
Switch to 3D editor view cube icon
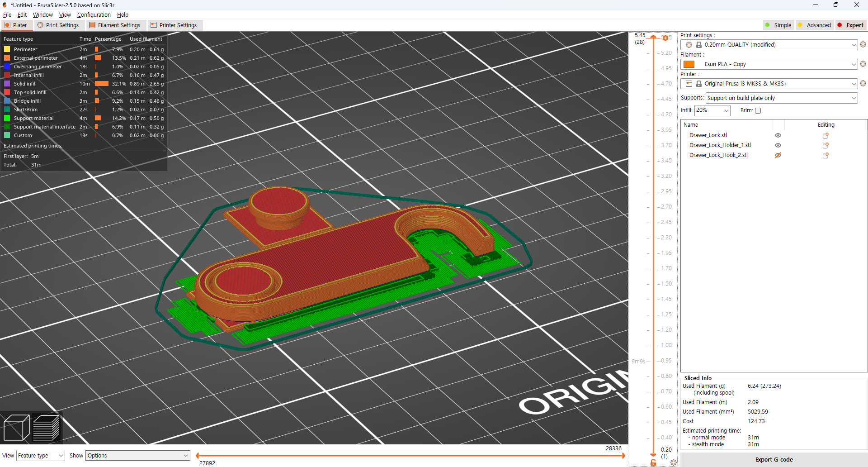[16, 427]
